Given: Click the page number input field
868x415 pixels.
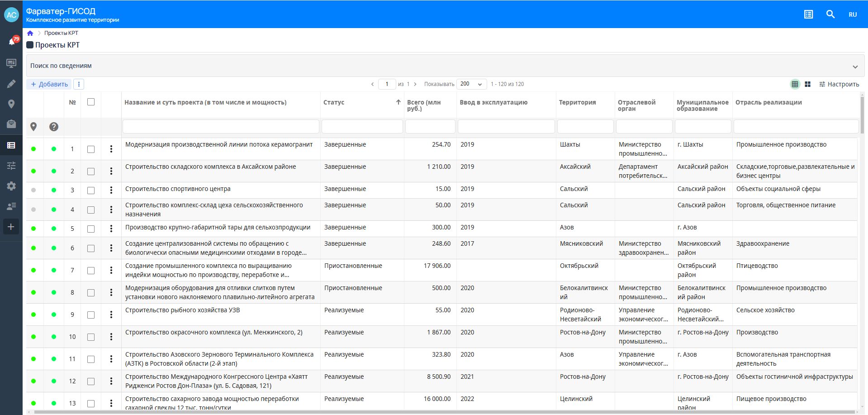Looking at the screenshot, I should coord(387,84).
